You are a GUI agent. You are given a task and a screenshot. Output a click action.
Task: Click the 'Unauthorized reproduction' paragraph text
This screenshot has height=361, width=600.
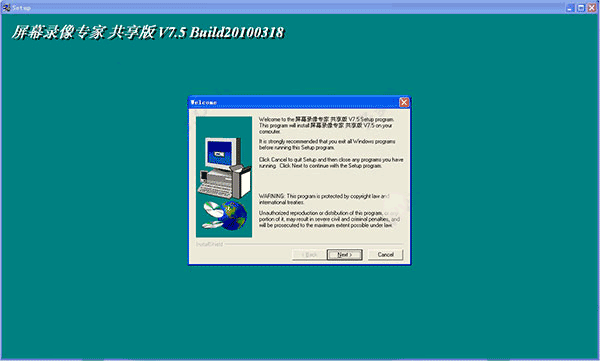tap(329, 219)
